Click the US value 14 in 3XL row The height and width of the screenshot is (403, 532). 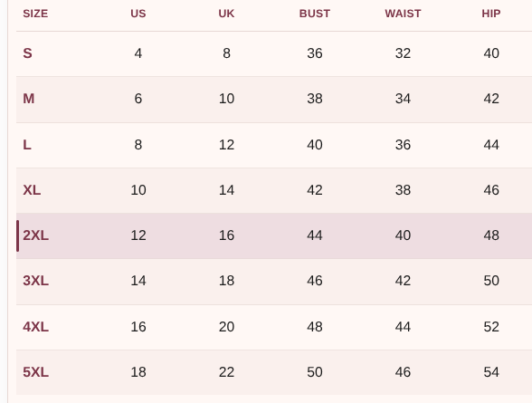[138, 281]
